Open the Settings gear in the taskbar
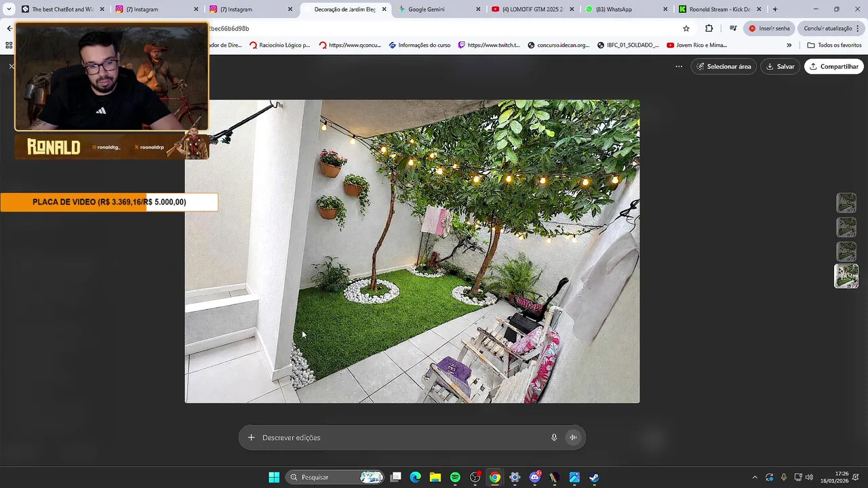The height and width of the screenshot is (488, 868). pos(515,477)
